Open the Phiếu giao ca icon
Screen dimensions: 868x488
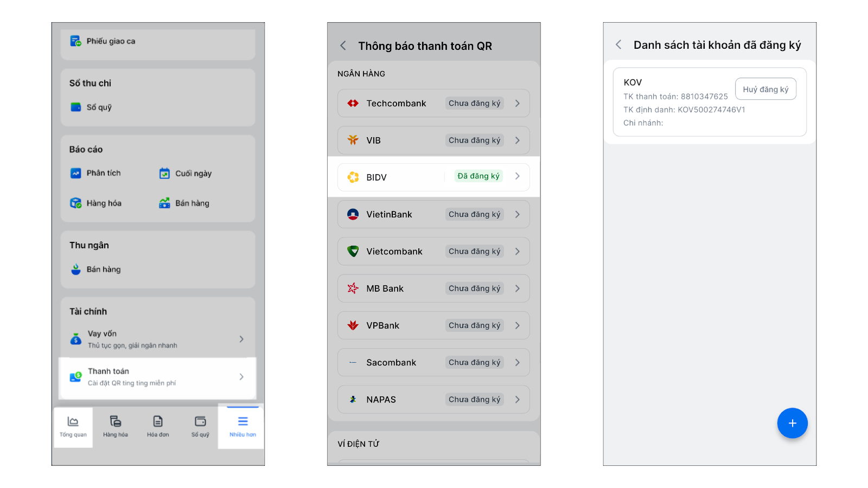[76, 41]
